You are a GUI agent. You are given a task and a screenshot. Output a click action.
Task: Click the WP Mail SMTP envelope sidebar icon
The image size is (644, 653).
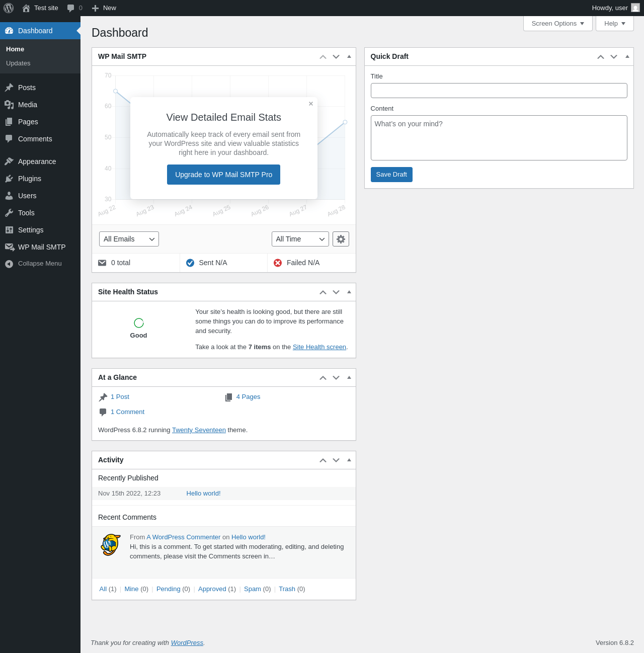pyautogui.click(x=9, y=247)
